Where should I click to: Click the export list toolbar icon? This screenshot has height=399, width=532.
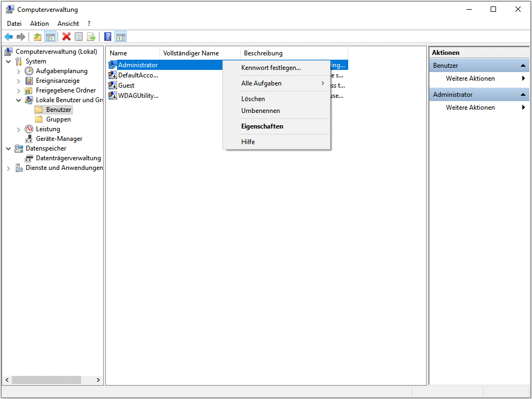(x=91, y=37)
